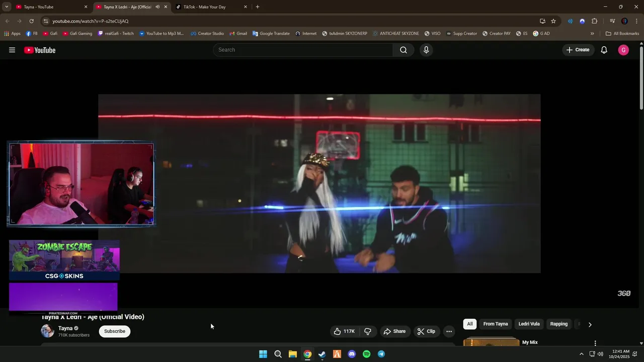This screenshot has height=362, width=644.
Task: Click the search magnifier button
Action: pos(404,50)
